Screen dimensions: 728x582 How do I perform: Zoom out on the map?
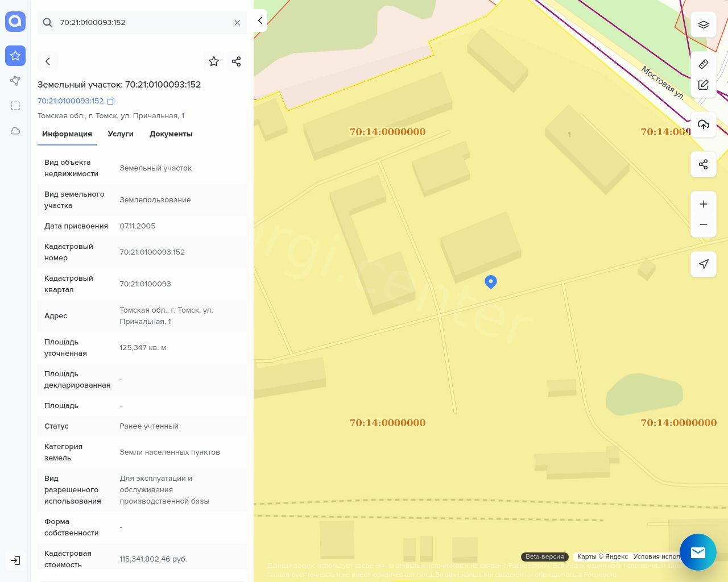[x=704, y=225]
